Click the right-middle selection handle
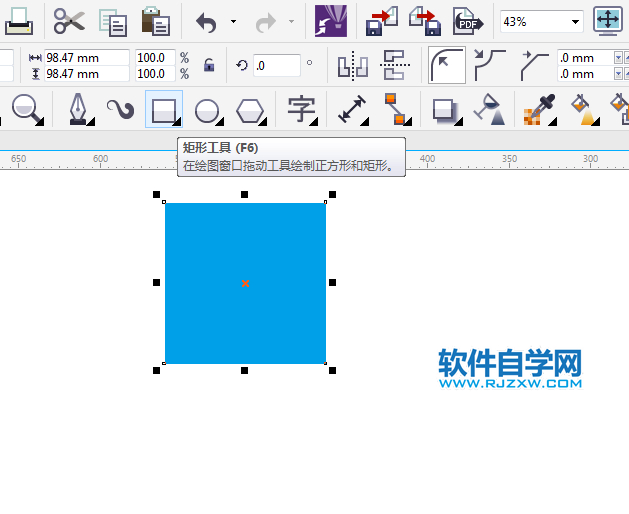Viewport: 629px width, 514px height. point(333,282)
